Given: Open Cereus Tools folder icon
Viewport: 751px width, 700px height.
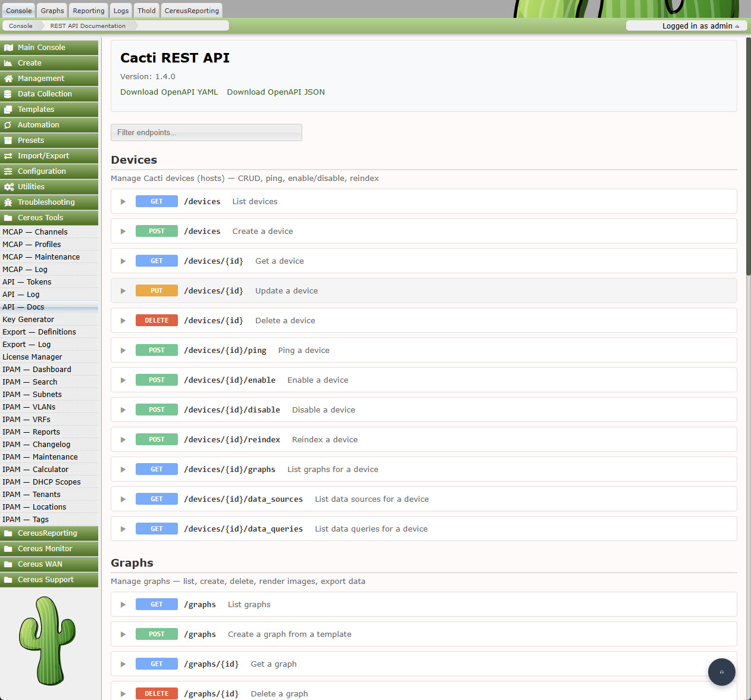Looking at the screenshot, I should tap(8, 217).
